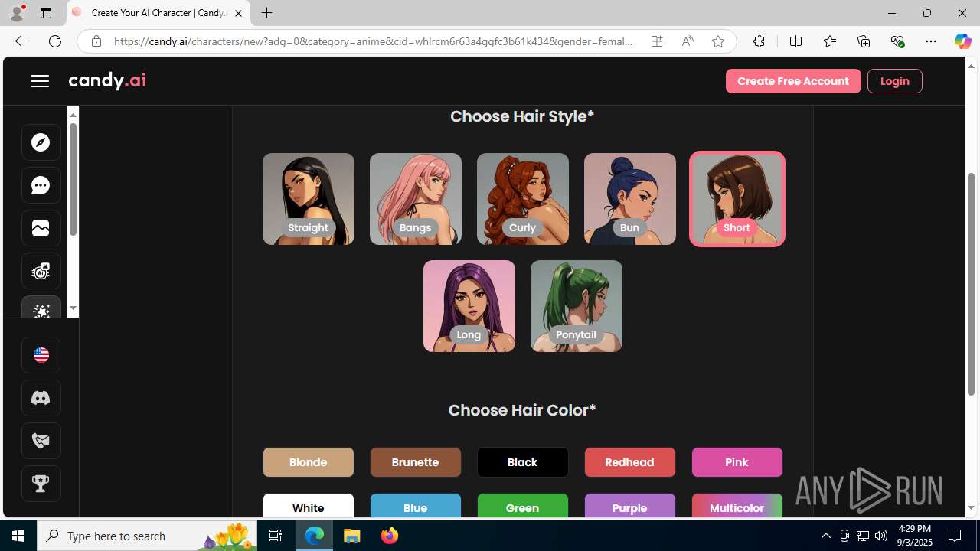The width and height of the screenshot is (980, 551).
Task: Click the address bar URL field
Action: [374, 41]
